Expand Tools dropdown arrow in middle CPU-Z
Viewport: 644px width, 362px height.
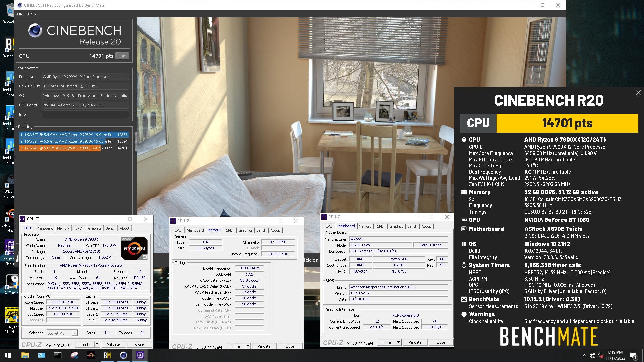pos(248,346)
